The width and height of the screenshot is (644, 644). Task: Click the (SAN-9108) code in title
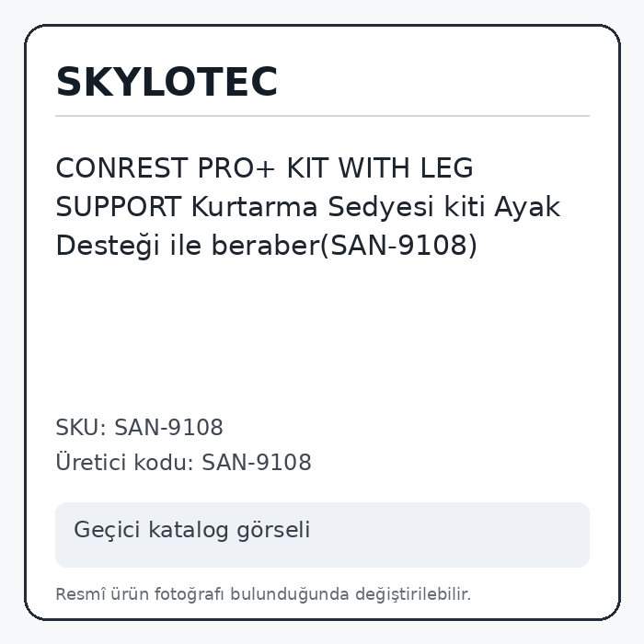pyautogui.click(x=398, y=246)
